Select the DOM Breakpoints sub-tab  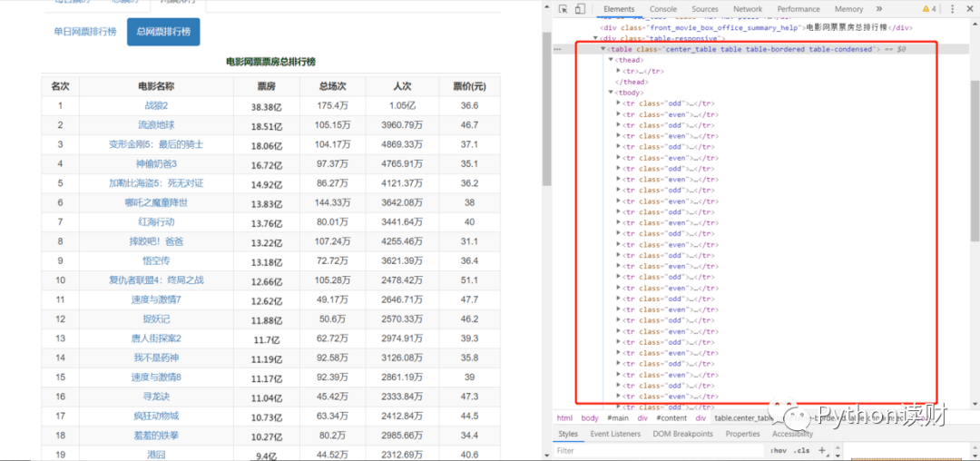click(x=682, y=434)
